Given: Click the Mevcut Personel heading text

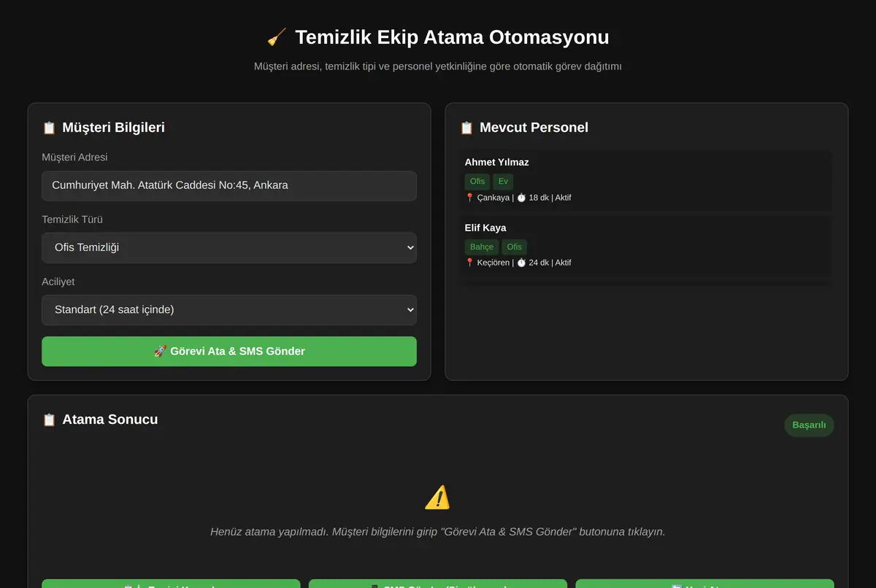Looking at the screenshot, I should click(534, 128).
